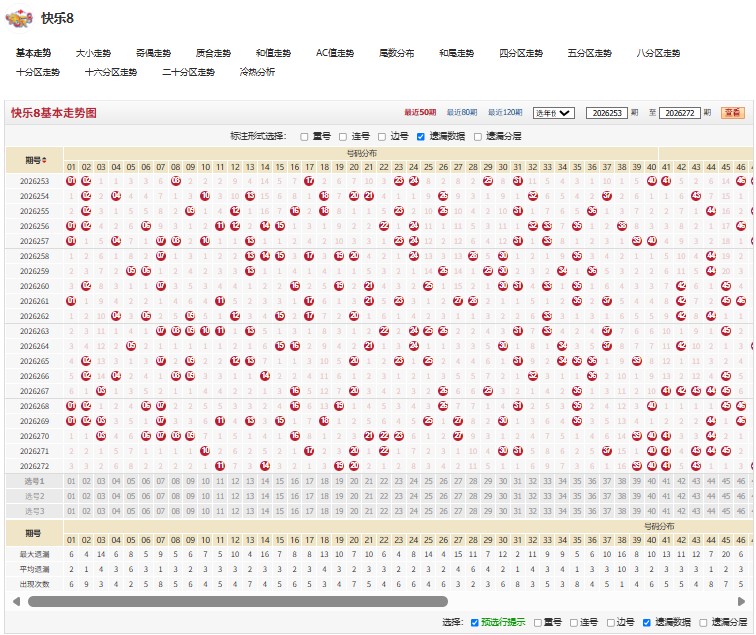
Task: Click red ball 05 in row 2026264
Action: [x=131, y=346]
